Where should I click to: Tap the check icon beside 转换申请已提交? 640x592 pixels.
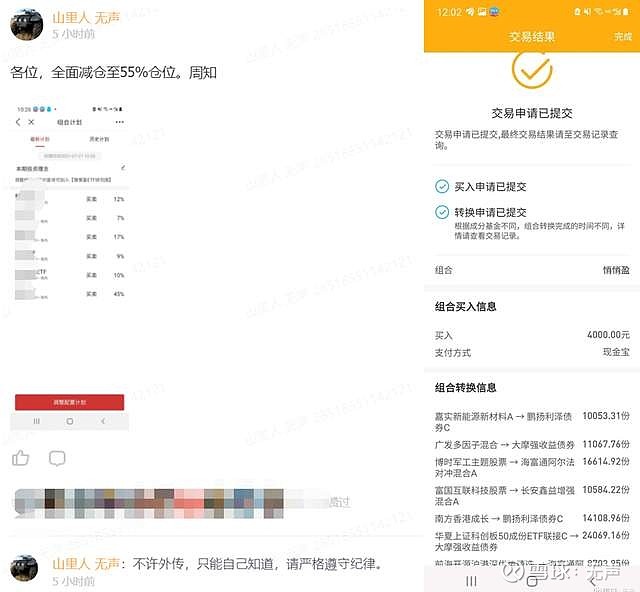(x=442, y=212)
